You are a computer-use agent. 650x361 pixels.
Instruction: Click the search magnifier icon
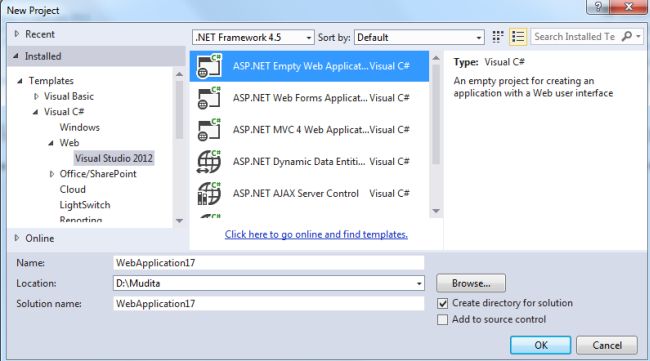627,36
